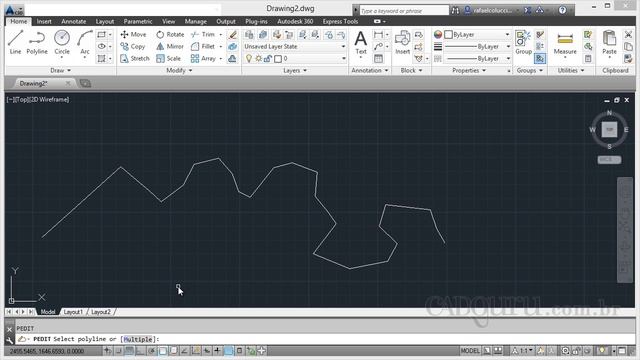Click the [-] viewport controls label
640x360 pixels.
tap(10, 100)
